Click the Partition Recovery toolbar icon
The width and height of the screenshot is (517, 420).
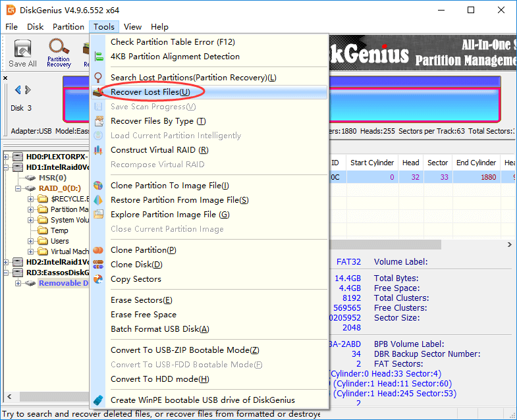tap(59, 50)
